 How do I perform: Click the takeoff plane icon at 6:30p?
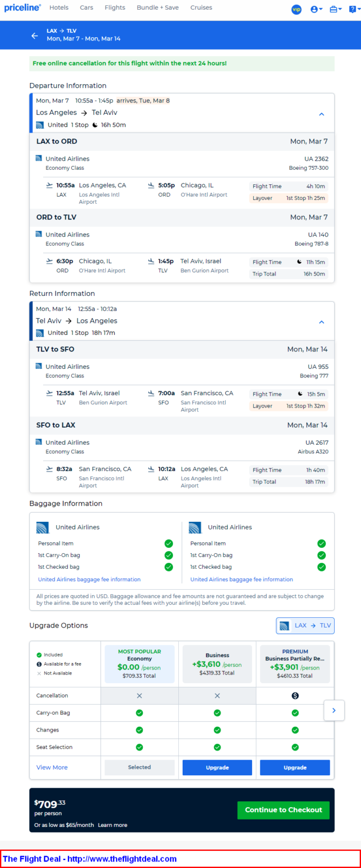tap(50, 261)
